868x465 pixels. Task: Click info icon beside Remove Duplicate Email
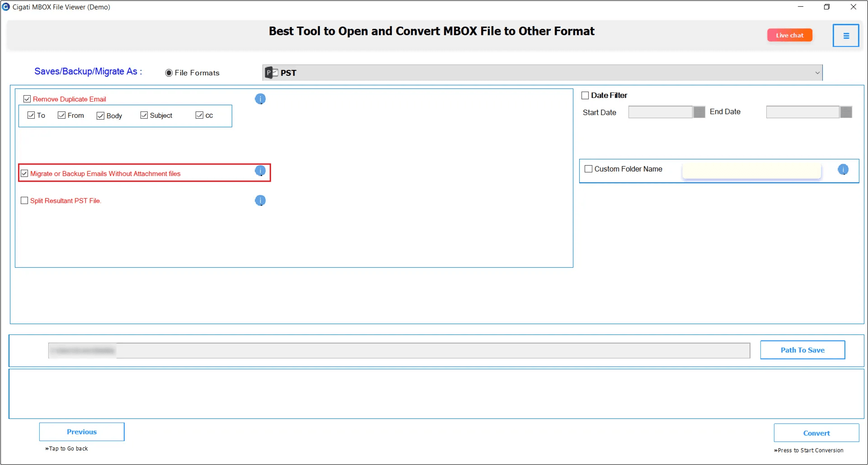[x=260, y=99]
